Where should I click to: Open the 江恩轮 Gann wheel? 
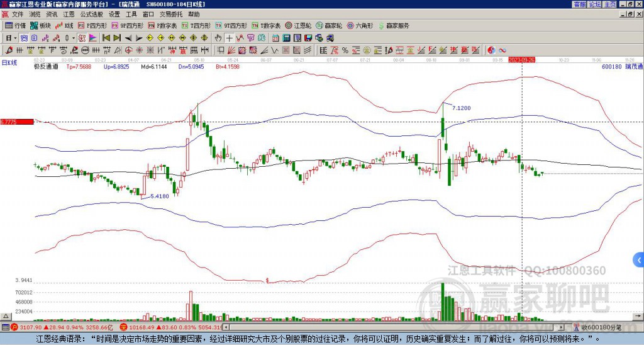tap(297, 25)
